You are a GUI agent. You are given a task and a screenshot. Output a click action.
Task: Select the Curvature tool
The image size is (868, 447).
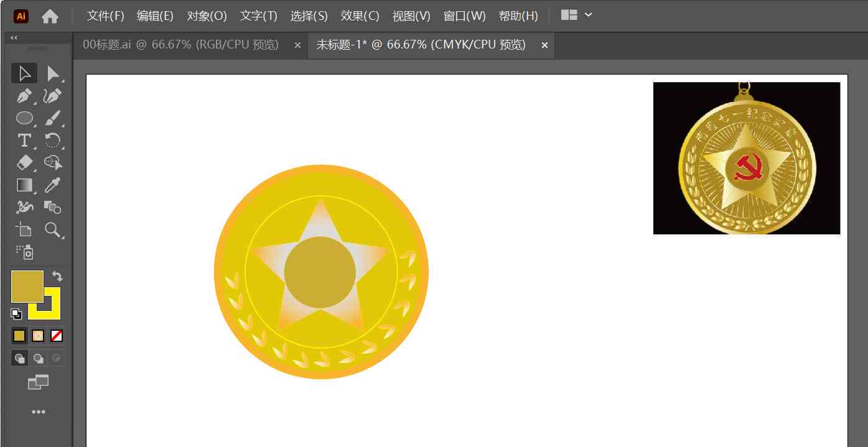point(53,96)
